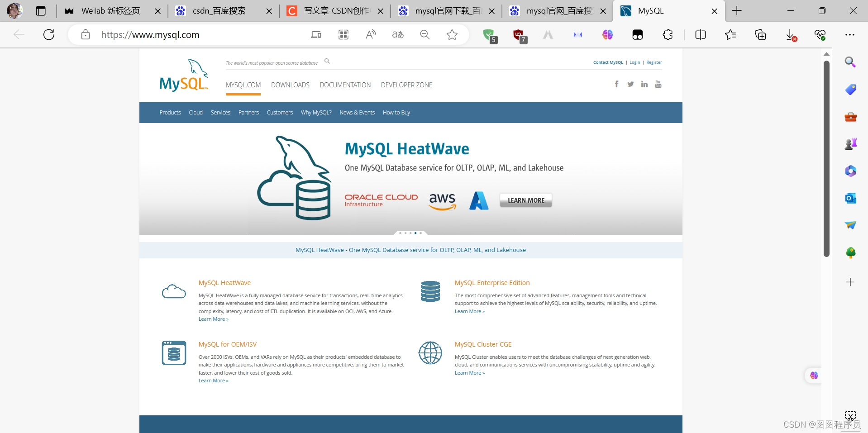
Task: Open Cloud in blue navigation bar
Action: pyautogui.click(x=196, y=113)
